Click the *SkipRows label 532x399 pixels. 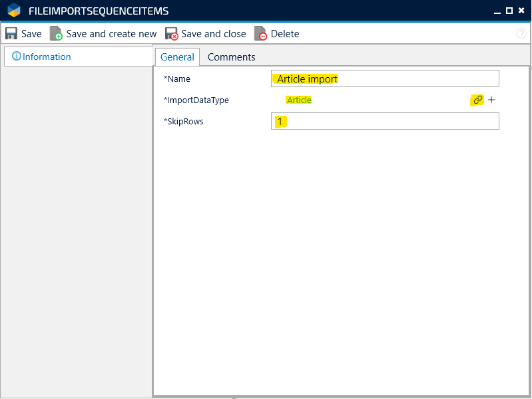tap(183, 122)
